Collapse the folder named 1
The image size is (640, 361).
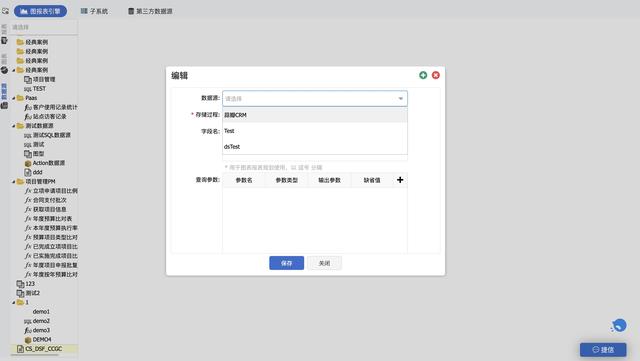coord(13,303)
